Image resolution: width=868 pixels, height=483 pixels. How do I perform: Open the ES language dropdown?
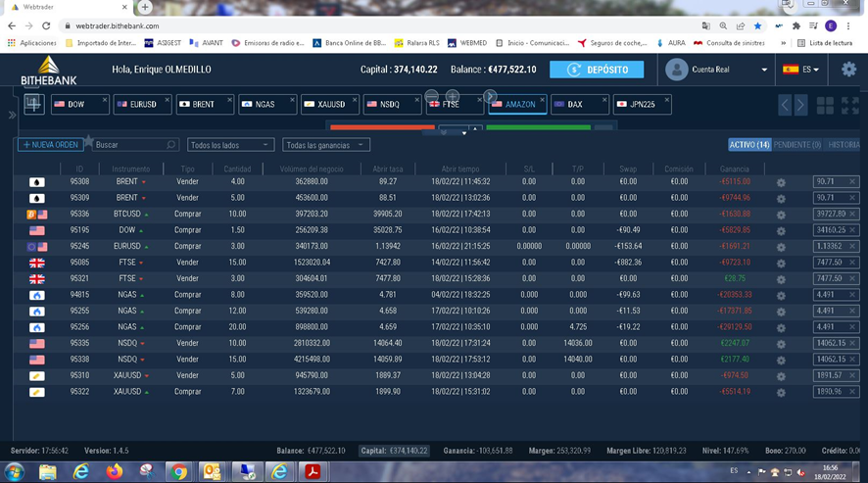click(x=801, y=70)
